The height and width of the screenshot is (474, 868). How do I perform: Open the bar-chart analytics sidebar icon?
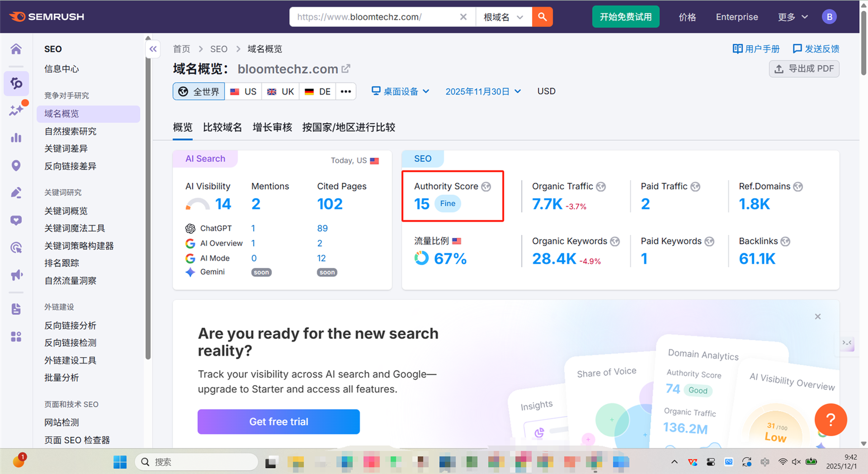[x=16, y=137]
